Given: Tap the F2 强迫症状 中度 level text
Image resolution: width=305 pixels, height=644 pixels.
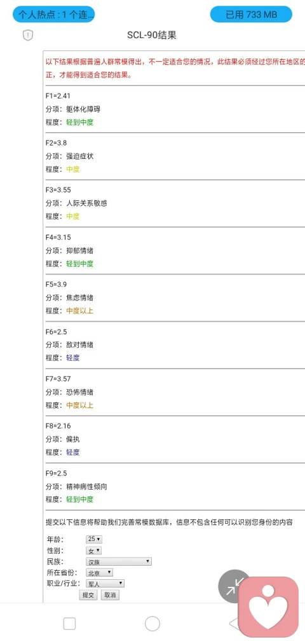Looking at the screenshot, I should [73, 169].
